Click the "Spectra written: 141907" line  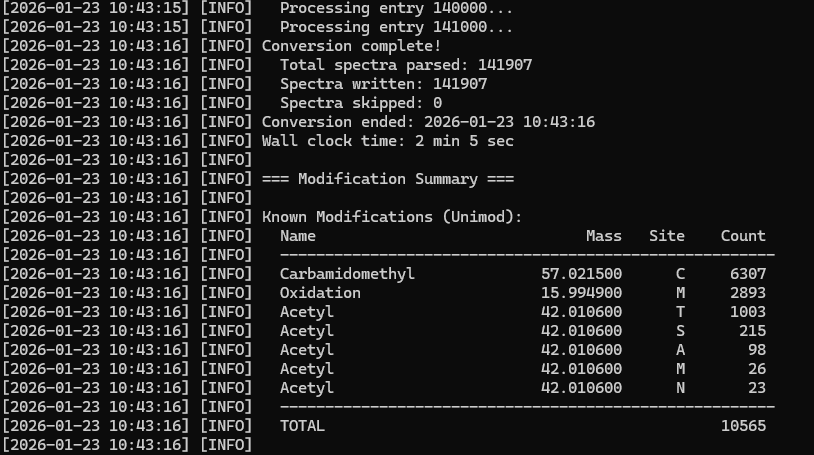(383, 84)
